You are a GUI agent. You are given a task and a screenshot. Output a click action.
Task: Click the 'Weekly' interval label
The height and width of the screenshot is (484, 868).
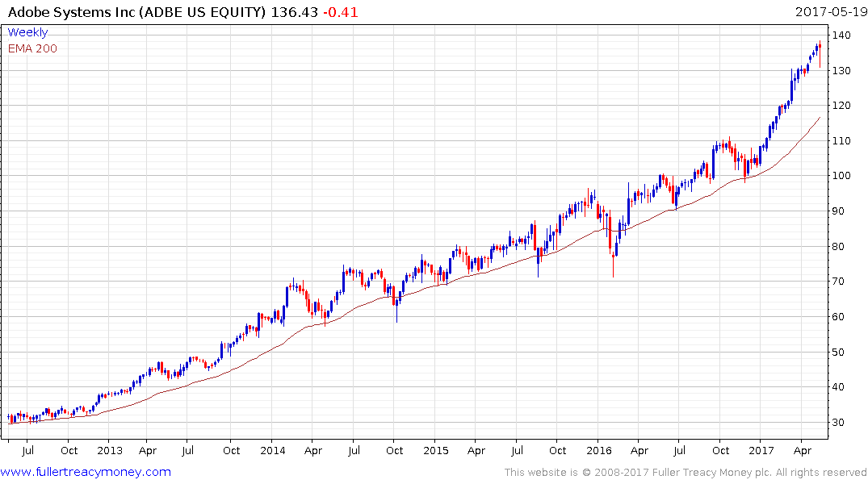pos(27,32)
